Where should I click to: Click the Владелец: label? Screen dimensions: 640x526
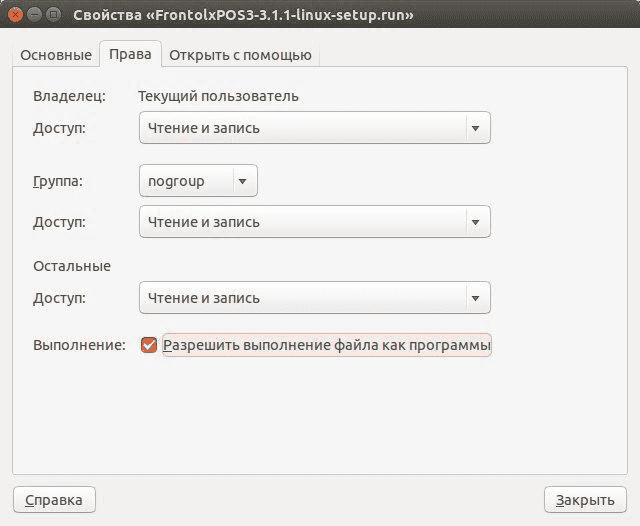[69, 96]
